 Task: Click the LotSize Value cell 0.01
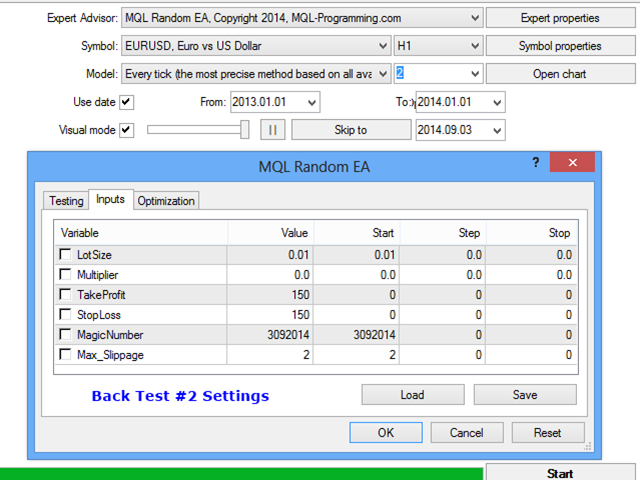270,255
